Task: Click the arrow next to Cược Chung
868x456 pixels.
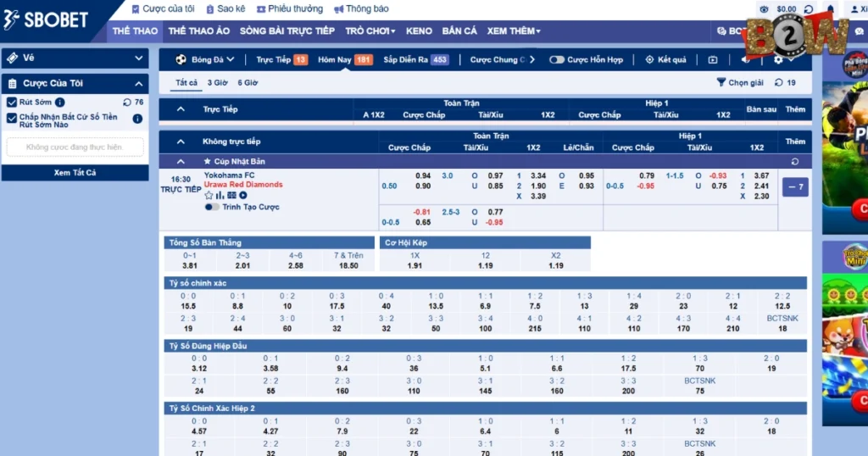Action: 532,60
